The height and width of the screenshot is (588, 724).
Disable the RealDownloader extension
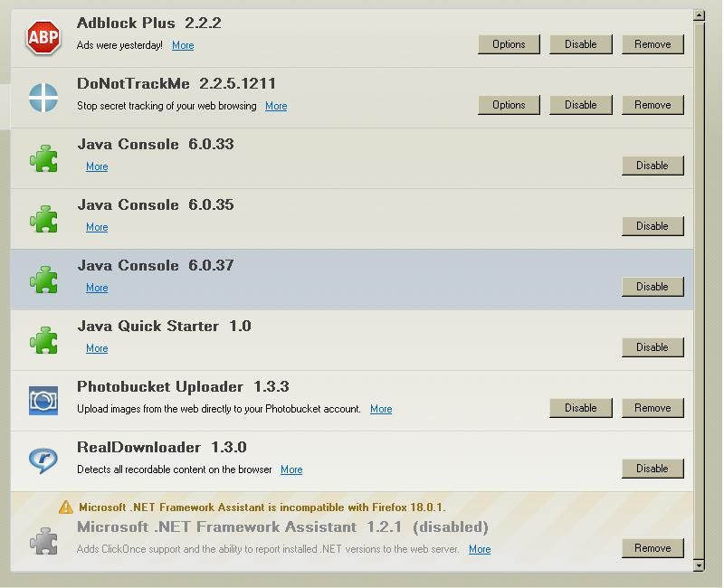tap(652, 469)
